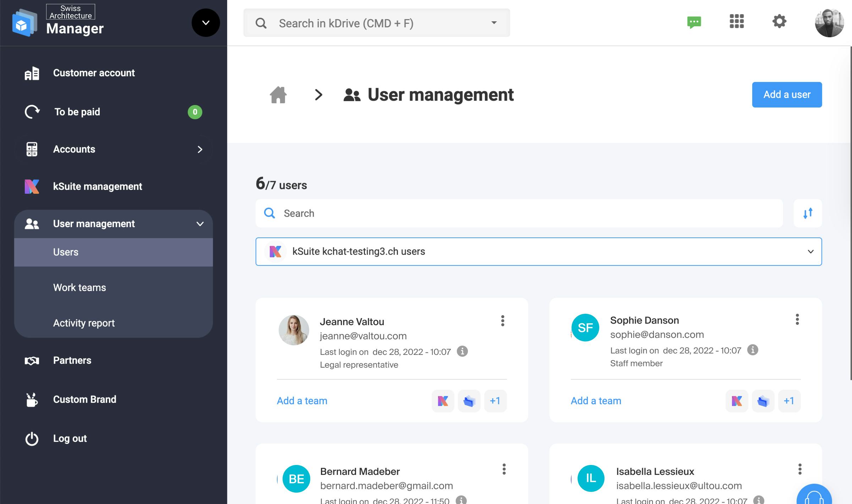
Task: Select the Partners handshake icon in the sidebar
Action: (31, 360)
